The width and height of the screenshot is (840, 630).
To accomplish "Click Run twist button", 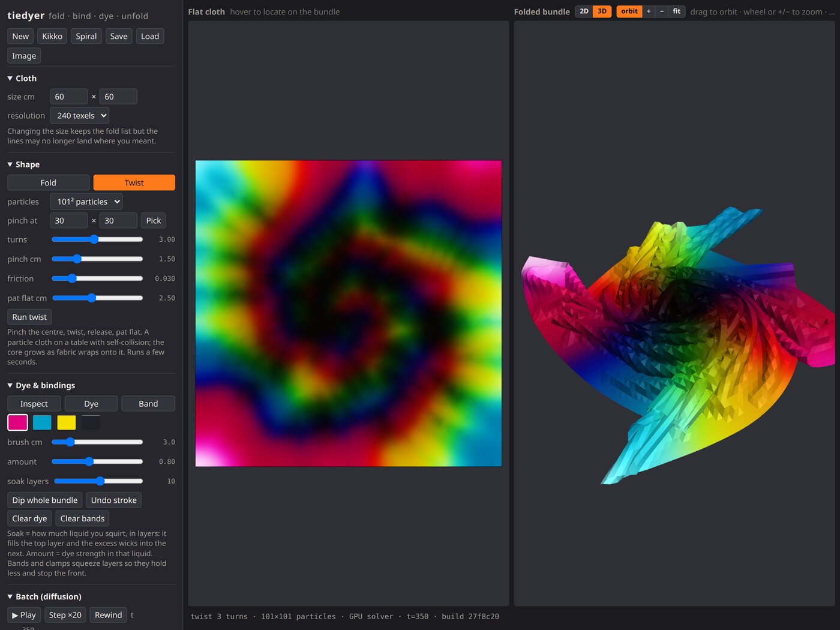I will 29,317.
